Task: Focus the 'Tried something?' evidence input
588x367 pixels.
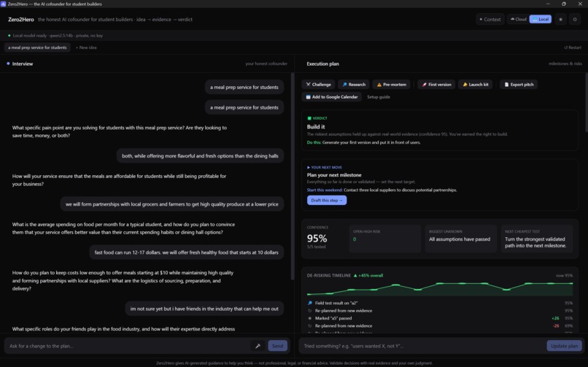Action: (422, 346)
